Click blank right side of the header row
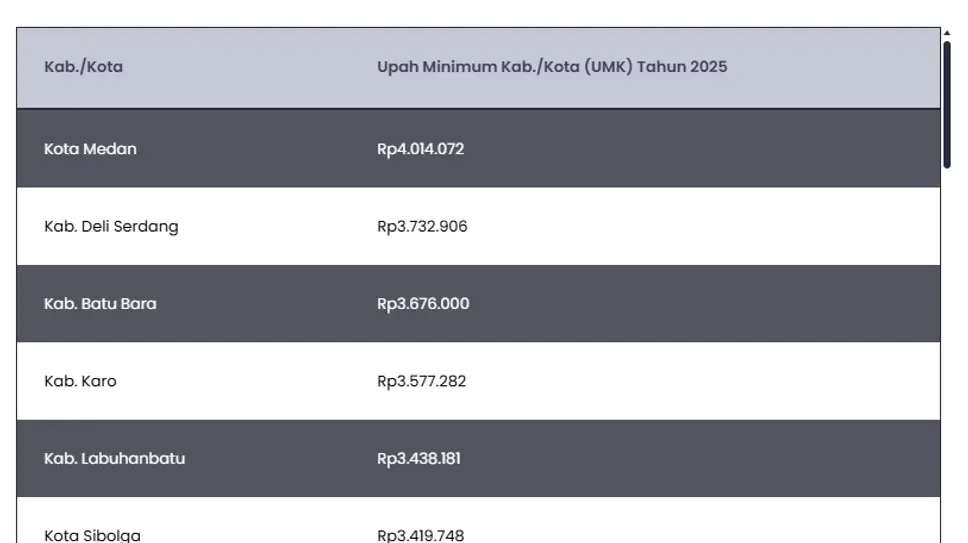 (850, 67)
